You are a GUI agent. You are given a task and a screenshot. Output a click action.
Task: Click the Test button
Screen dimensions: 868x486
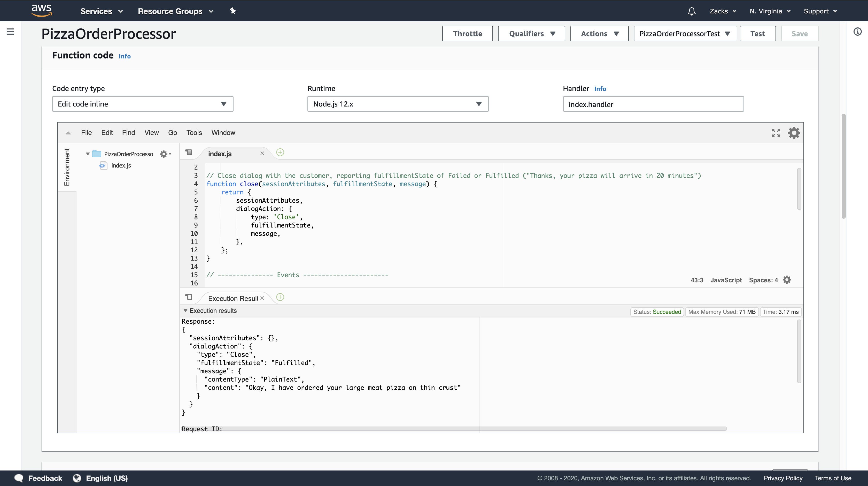757,34
